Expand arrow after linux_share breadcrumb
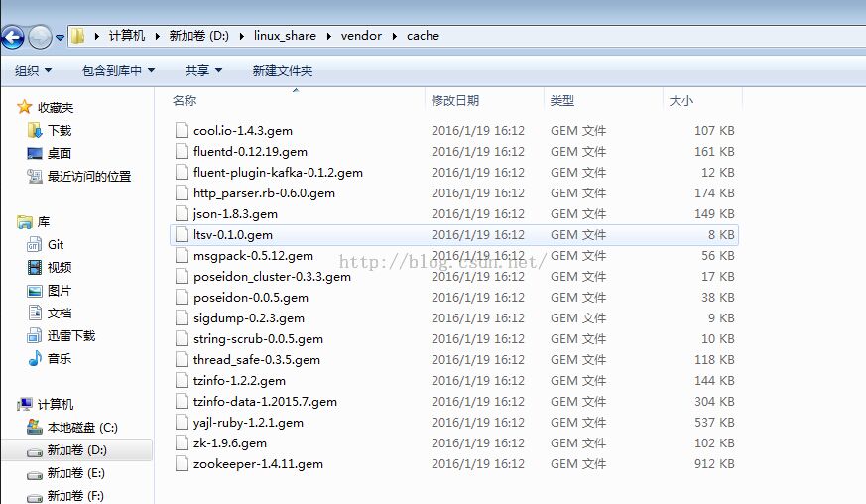This screenshot has width=866, height=504. tap(329, 36)
